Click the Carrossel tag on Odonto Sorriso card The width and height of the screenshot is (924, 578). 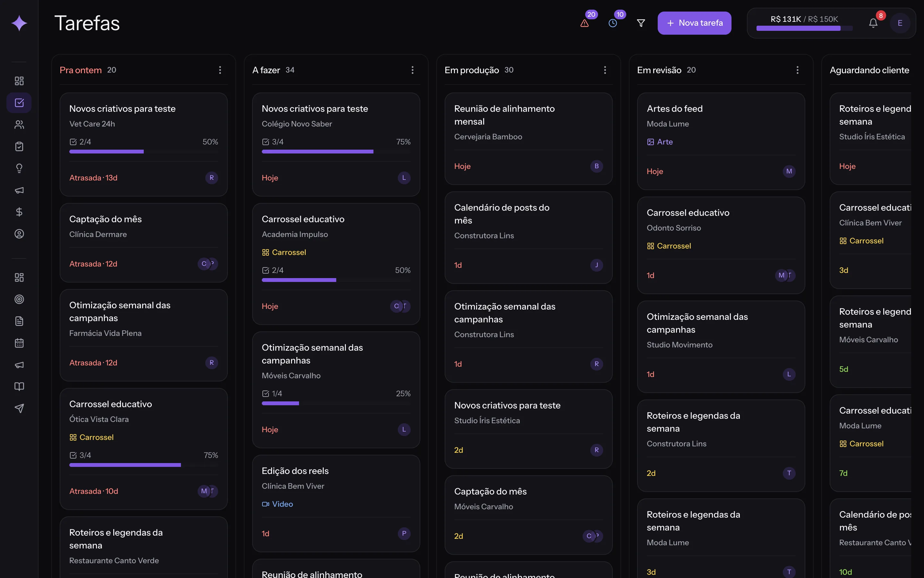point(669,246)
